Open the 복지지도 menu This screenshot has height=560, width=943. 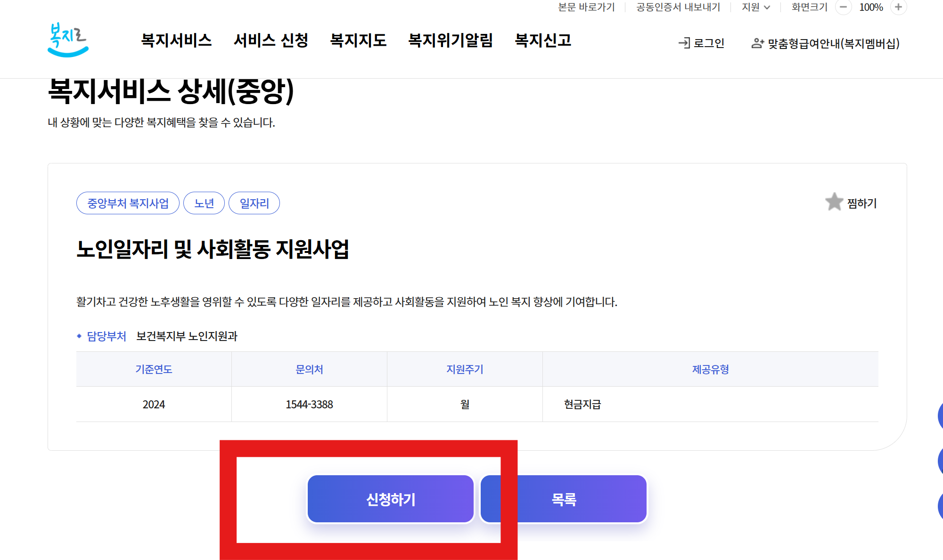click(x=358, y=41)
